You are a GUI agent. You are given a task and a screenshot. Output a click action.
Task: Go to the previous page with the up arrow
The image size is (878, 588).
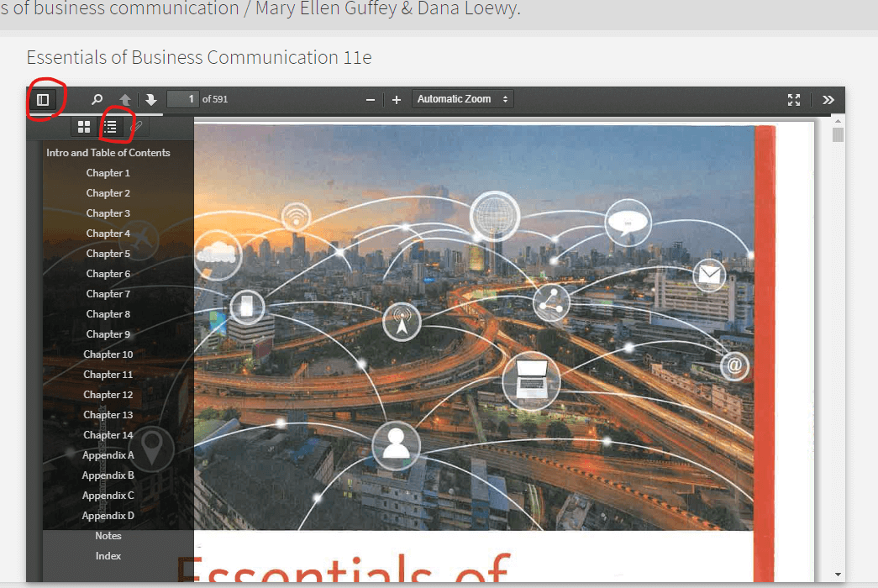124,98
